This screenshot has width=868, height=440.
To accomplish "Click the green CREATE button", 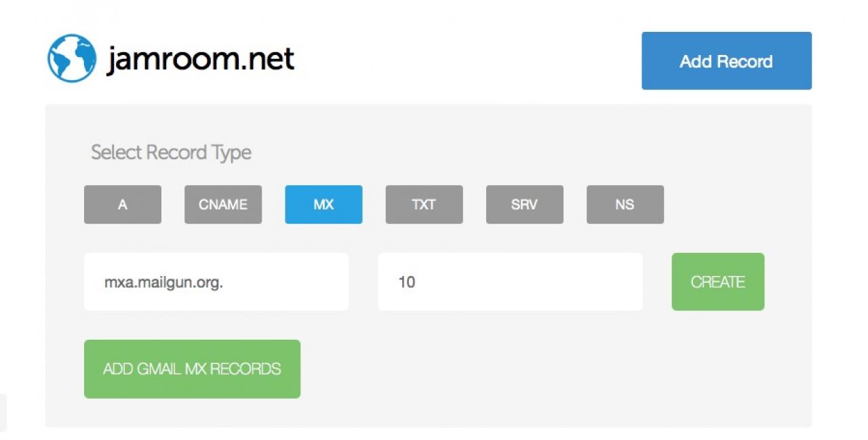I will (x=718, y=282).
